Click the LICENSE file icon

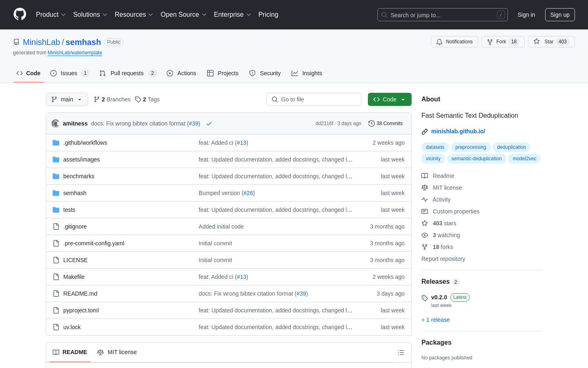[56, 260]
